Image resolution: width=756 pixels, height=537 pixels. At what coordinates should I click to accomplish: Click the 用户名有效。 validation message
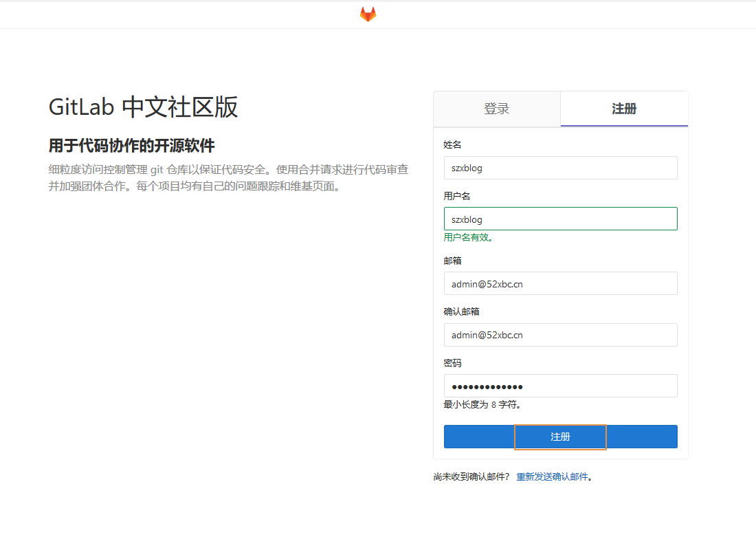tap(467, 237)
